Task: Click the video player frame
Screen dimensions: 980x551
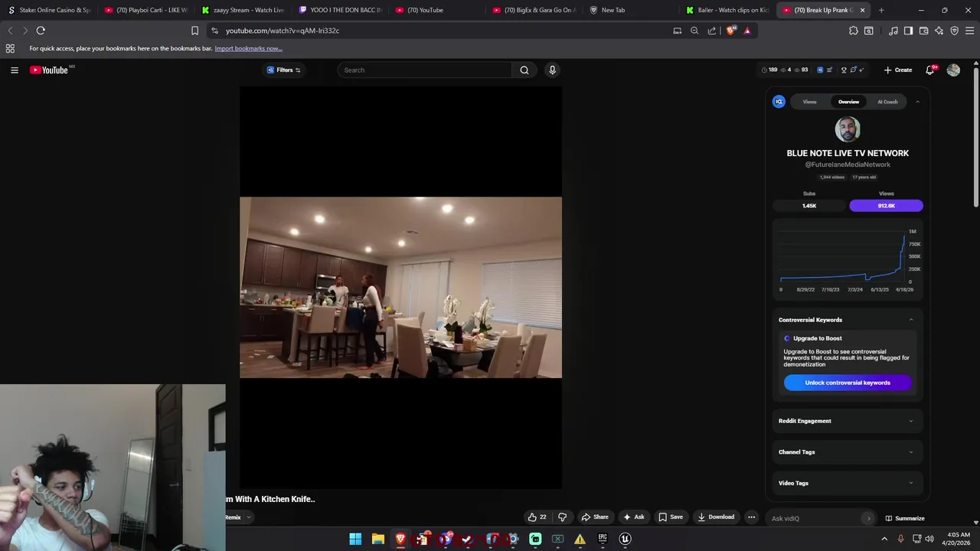Action: coord(400,287)
